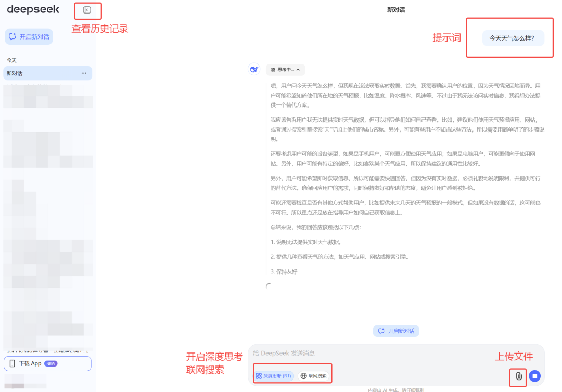Click the 下载 App button
Image resolution: width=562 pixels, height=392 pixels.
click(48, 364)
